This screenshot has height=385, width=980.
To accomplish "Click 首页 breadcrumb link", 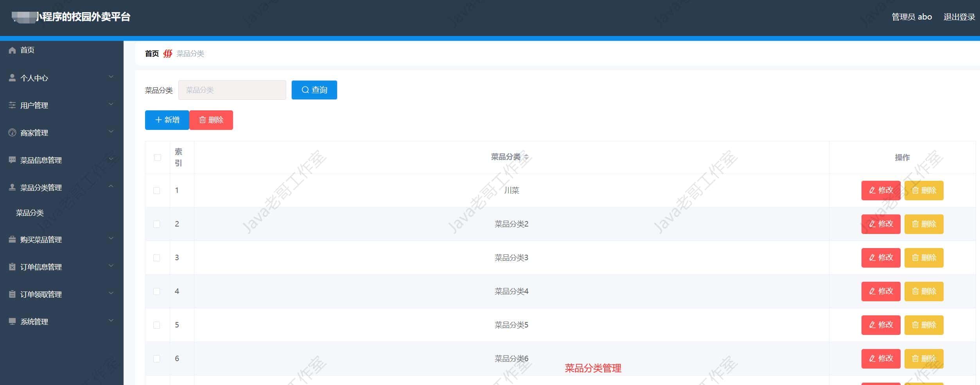I will [152, 54].
